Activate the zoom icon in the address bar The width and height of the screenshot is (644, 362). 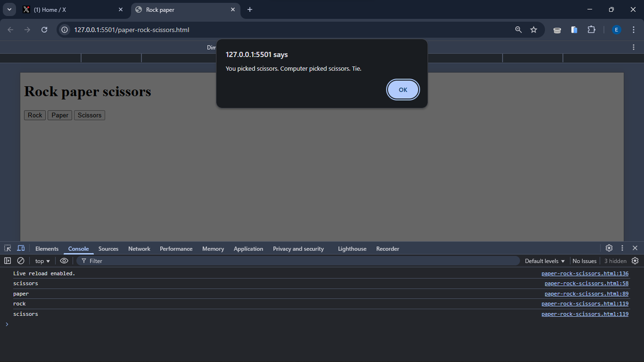tap(518, 29)
